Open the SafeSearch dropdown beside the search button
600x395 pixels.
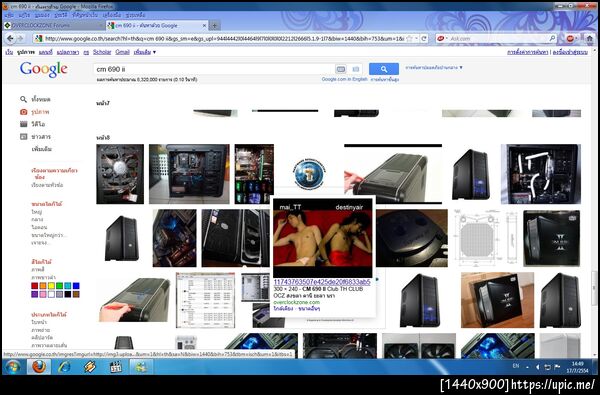[434, 67]
